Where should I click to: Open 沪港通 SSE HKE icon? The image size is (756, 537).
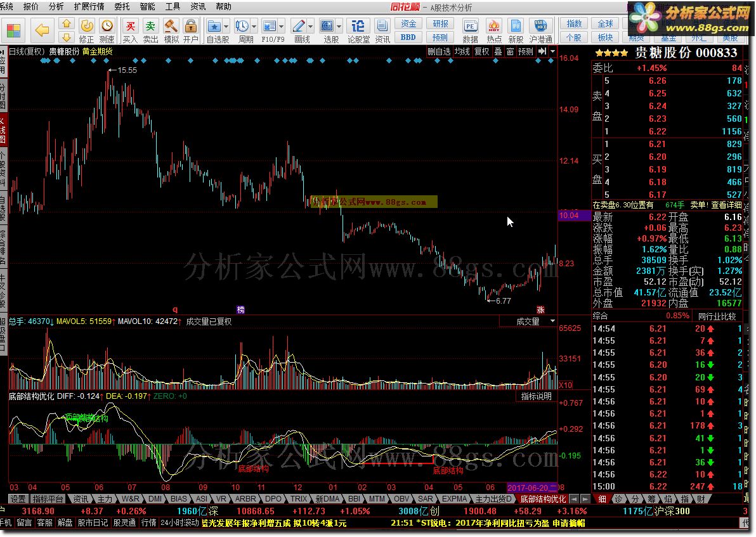(x=540, y=31)
